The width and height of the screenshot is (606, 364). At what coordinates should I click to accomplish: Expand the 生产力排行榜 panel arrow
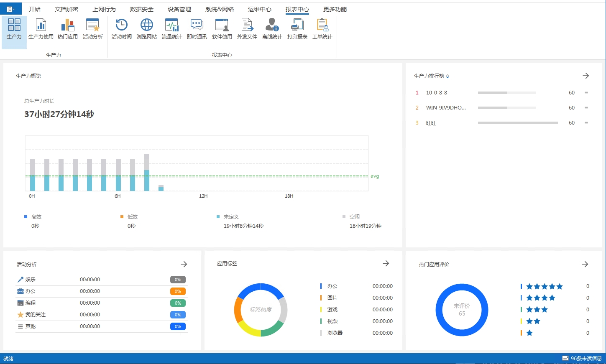pos(586,76)
